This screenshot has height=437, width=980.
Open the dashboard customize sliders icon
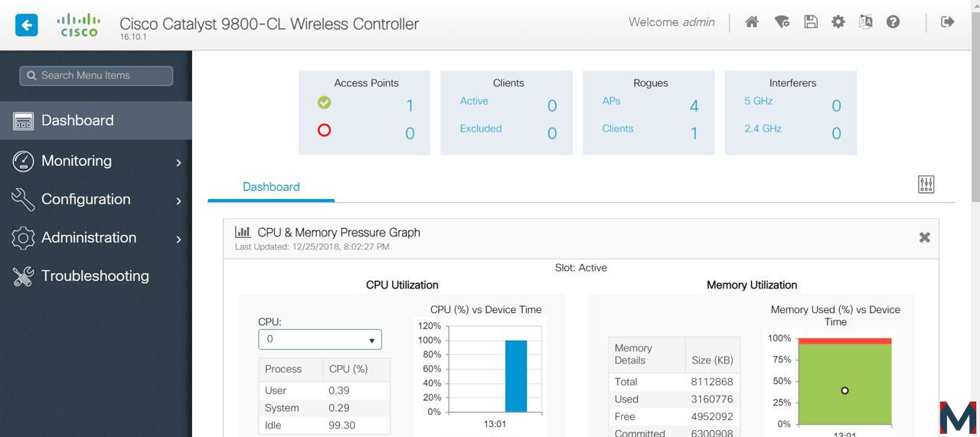(926, 184)
